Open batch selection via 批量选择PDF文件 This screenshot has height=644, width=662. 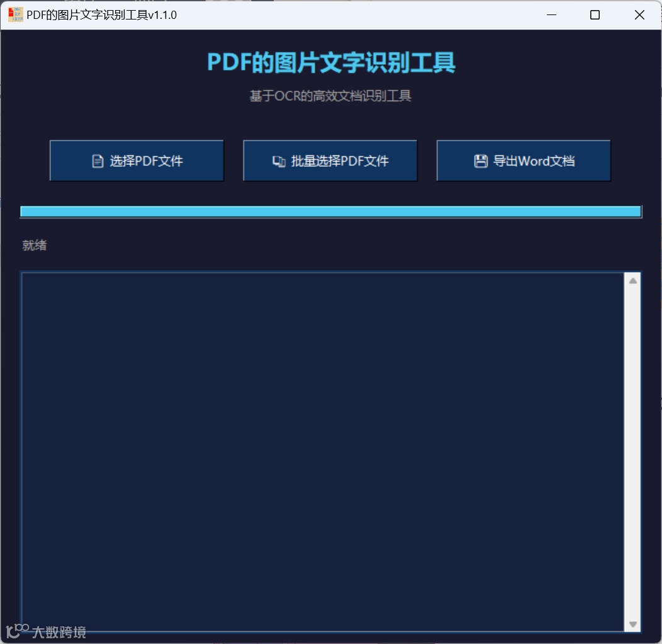[x=330, y=161]
